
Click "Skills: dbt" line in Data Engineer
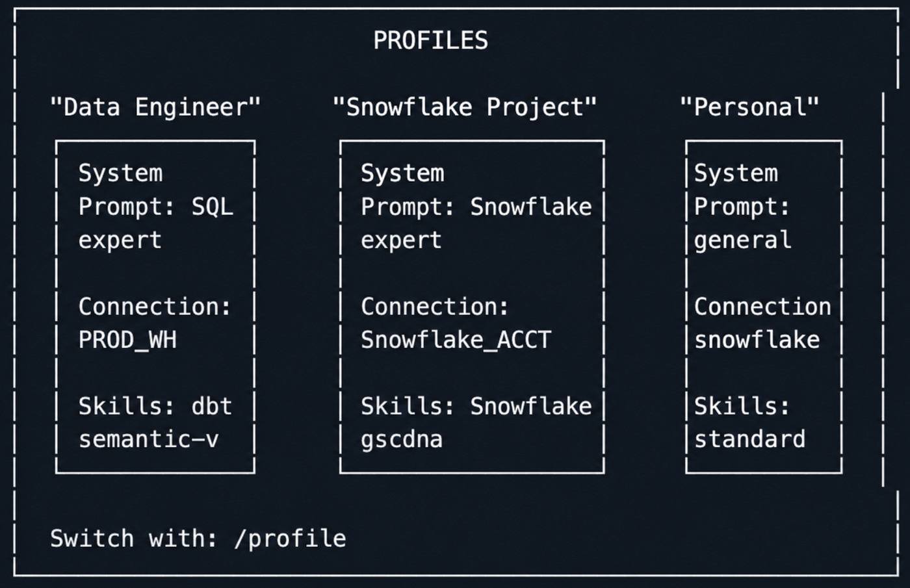click(x=155, y=407)
